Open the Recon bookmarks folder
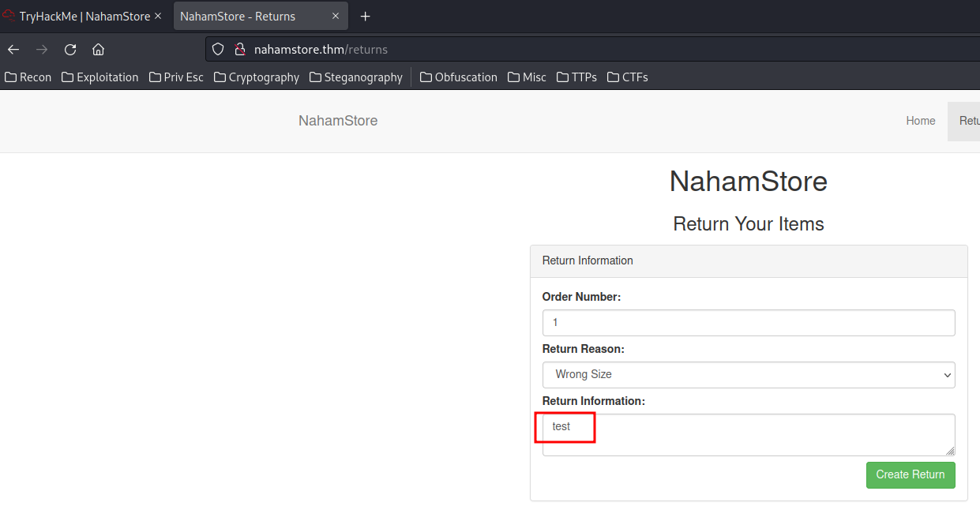This screenshot has width=980, height=506. [x=28, y=77]
